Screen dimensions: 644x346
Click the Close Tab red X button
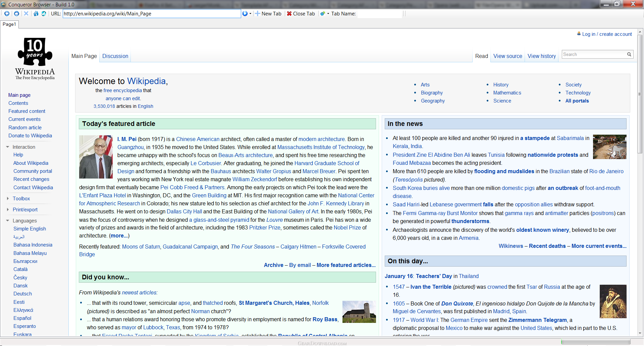[301, 13]
